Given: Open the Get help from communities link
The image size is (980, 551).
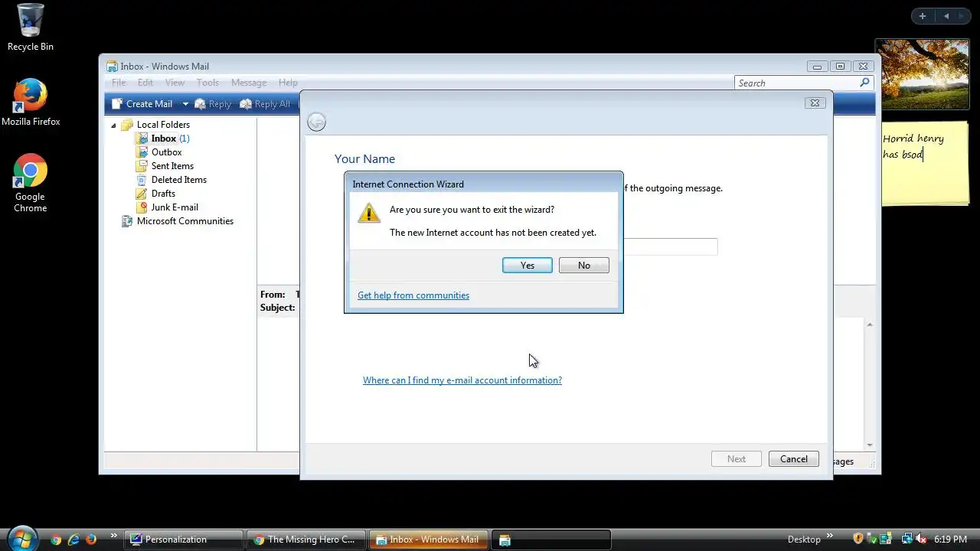Looking at the screenshot, I should [x=413, y=295].
